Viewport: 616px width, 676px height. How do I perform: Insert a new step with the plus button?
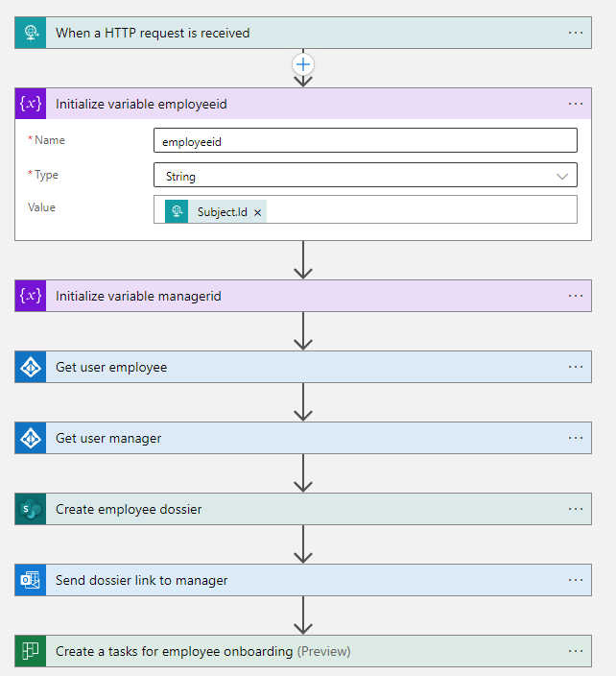click(x=303, y=64)
